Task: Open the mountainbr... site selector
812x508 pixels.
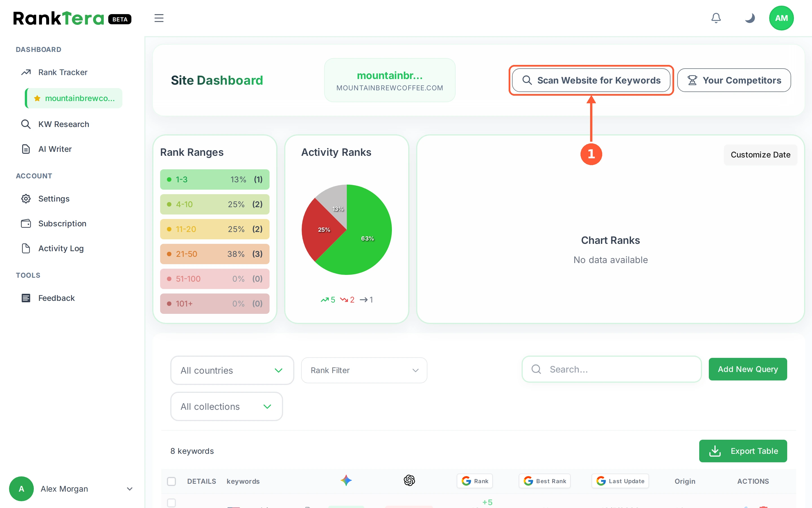Action: (x=390, y=80)
